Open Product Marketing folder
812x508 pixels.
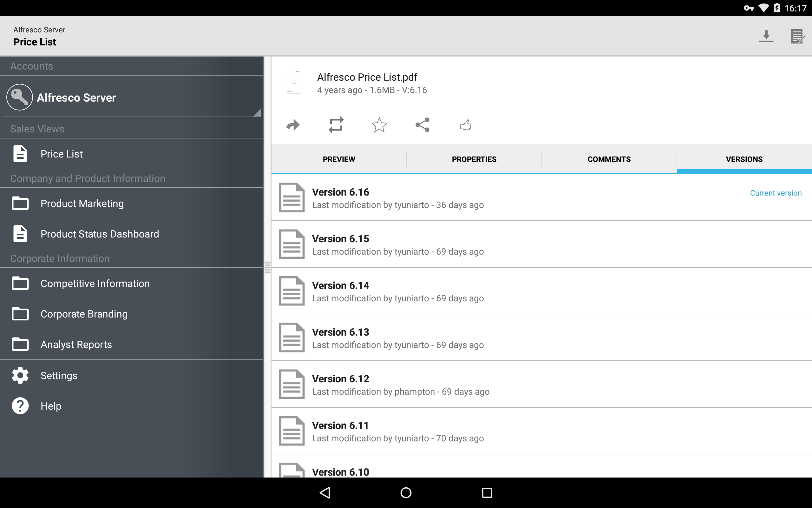point(132,203)
